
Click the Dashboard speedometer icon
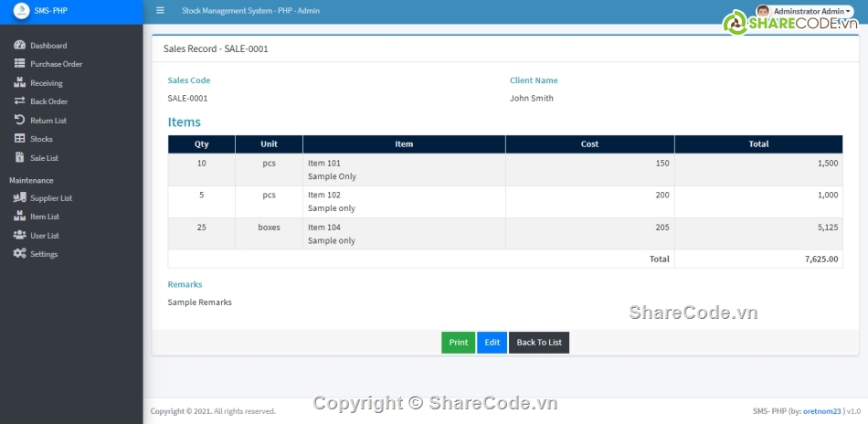click(19, 45)
